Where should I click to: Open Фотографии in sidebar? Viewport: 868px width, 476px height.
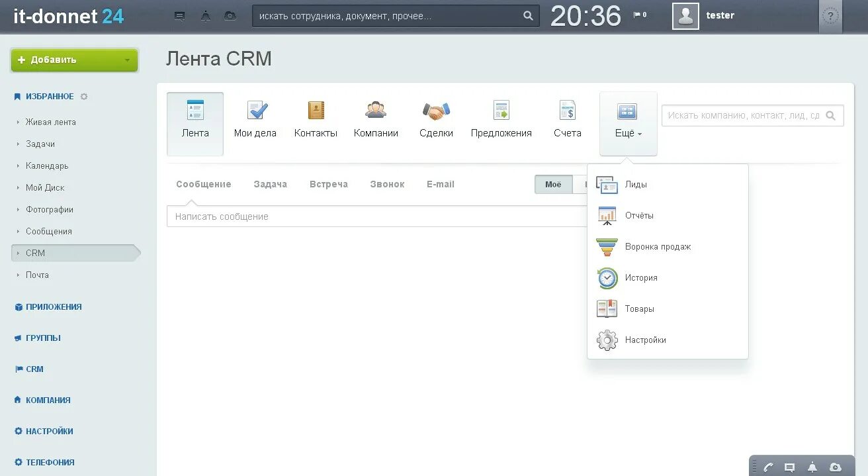(x=50, y=210)
